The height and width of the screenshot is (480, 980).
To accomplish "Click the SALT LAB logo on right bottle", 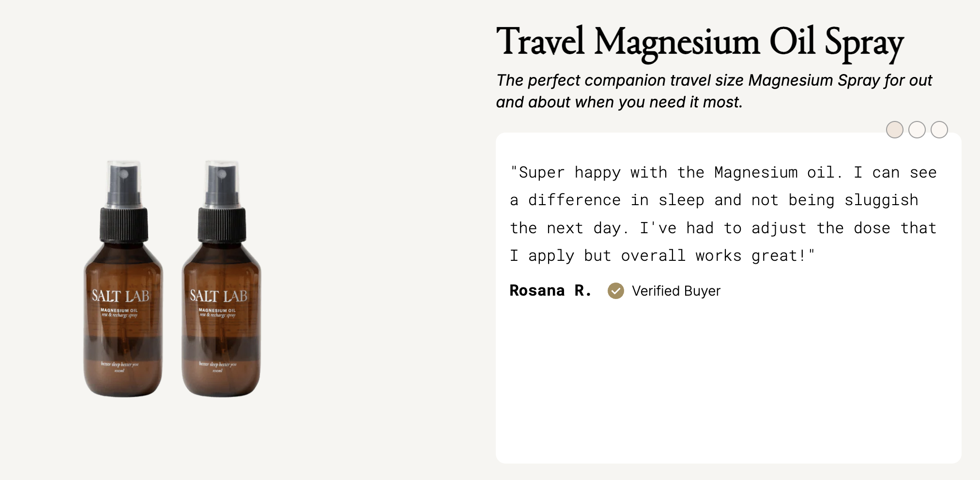I will tap(218, 296).
